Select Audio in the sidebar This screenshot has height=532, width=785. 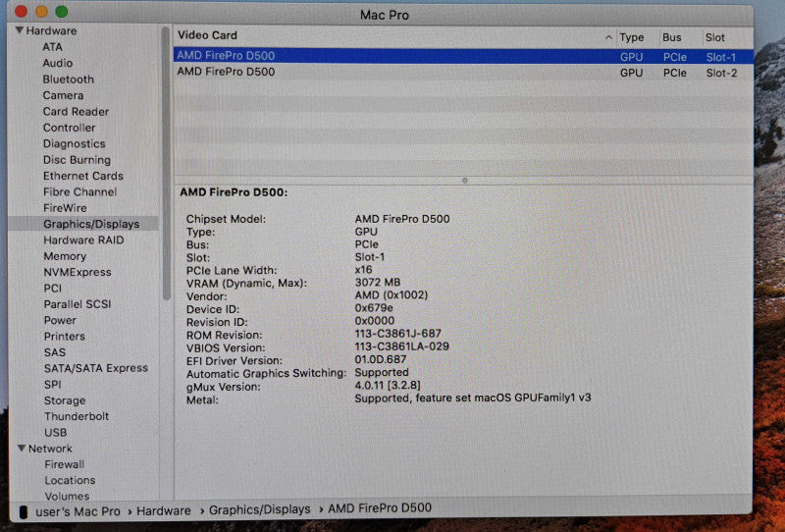tap(58, 63)
